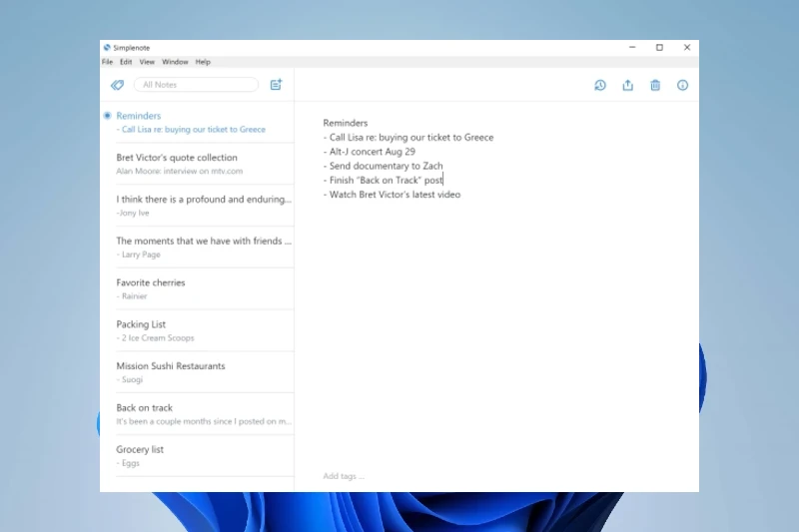Create a new note
Viewport: 799px width, 532px height.
pyautogui.click(x=276, y=85)
